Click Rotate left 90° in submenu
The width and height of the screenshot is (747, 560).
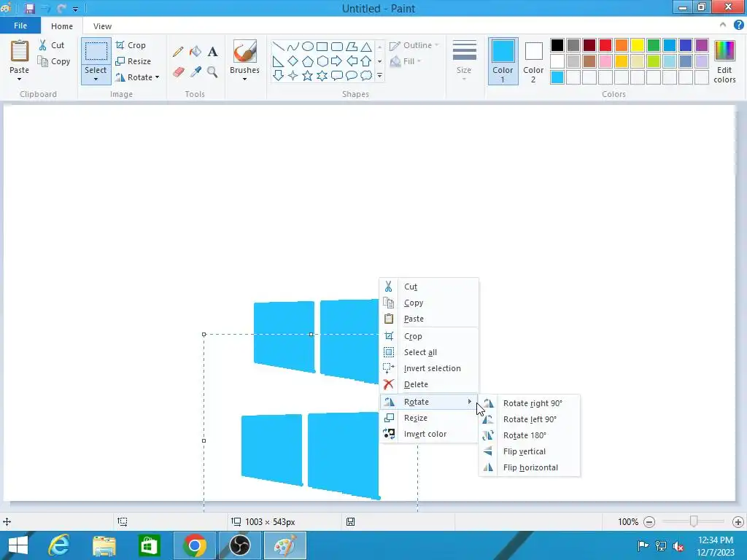point(530,419)
